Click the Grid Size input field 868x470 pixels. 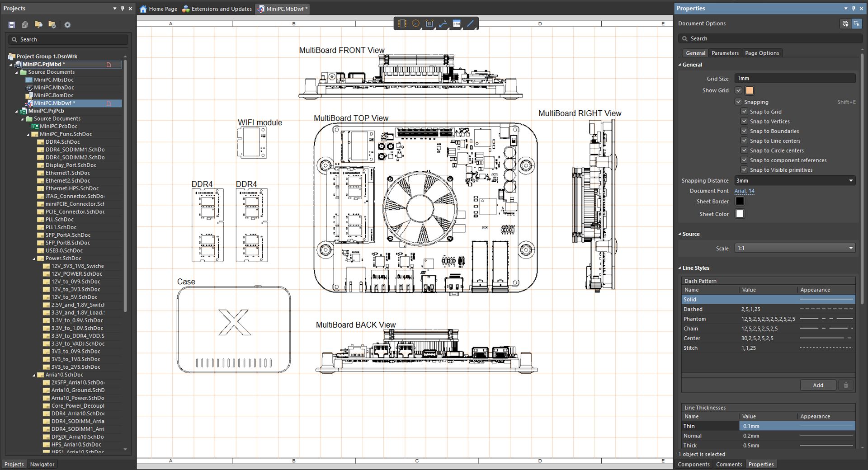click(x=795, y=78)
